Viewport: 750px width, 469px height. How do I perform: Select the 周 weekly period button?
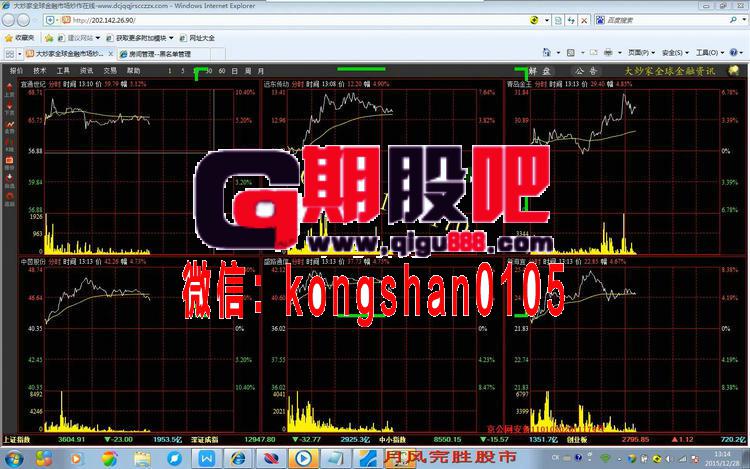pos(248,71)
